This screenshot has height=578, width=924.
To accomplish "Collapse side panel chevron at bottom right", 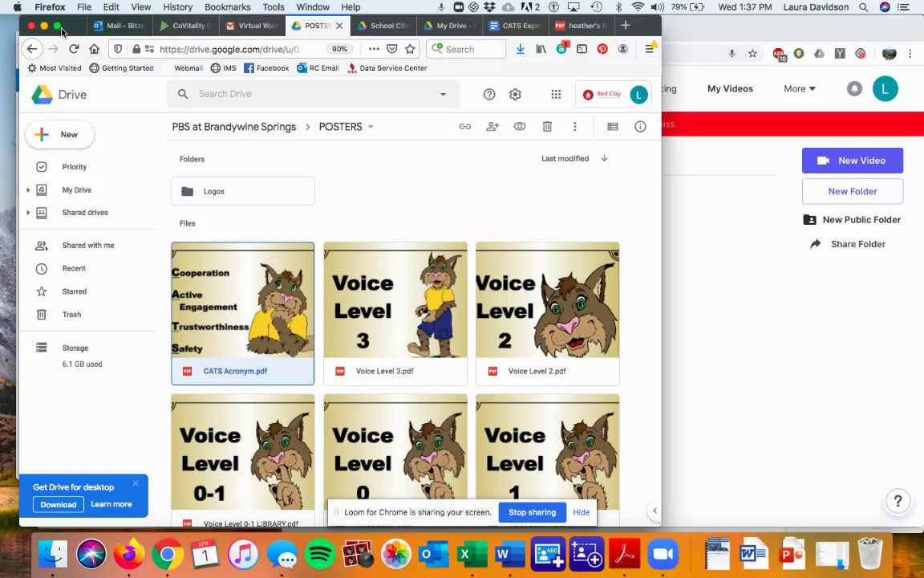I will pos(654,511).
